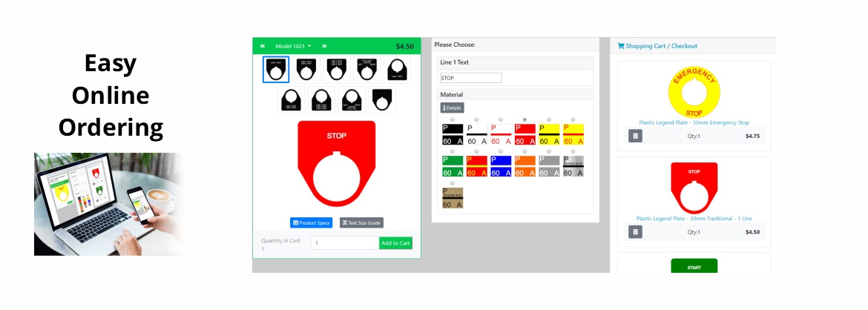Open the Model 1021 dropdown
This screenshot has height=310, width=868.
(293, 46)
